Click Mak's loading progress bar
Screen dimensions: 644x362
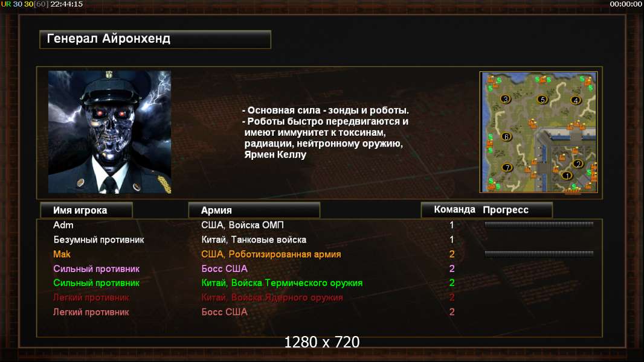pos(539,253)
